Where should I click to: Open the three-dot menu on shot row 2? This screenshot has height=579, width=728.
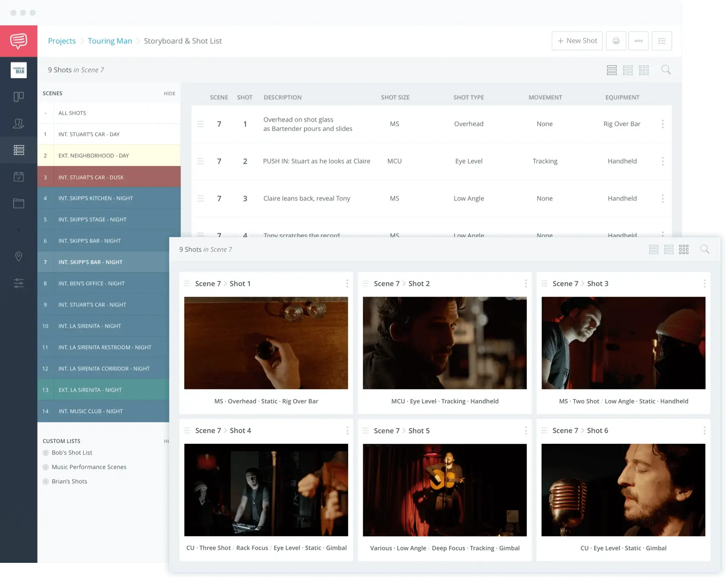pos(662,161)
